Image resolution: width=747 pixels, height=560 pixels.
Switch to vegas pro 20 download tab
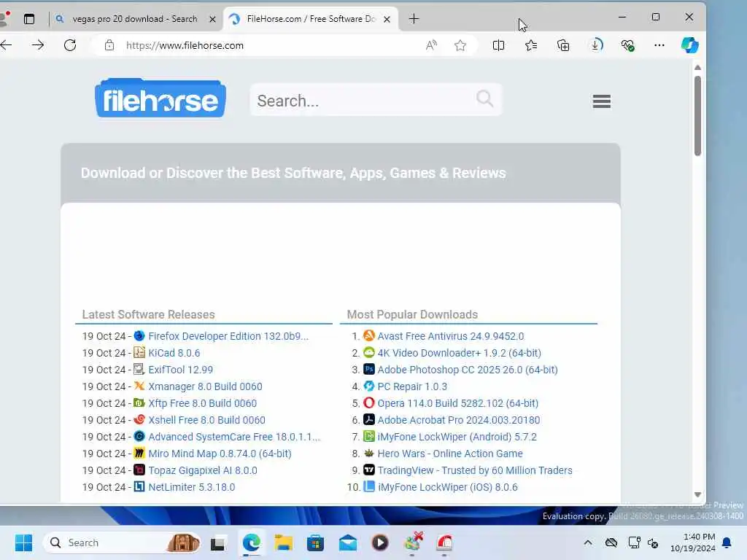(134, 19)
